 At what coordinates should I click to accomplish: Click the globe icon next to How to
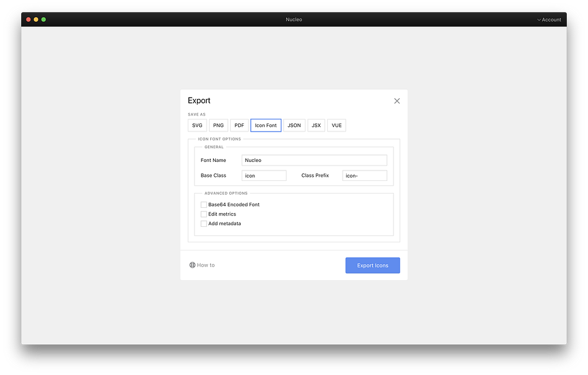192,265
